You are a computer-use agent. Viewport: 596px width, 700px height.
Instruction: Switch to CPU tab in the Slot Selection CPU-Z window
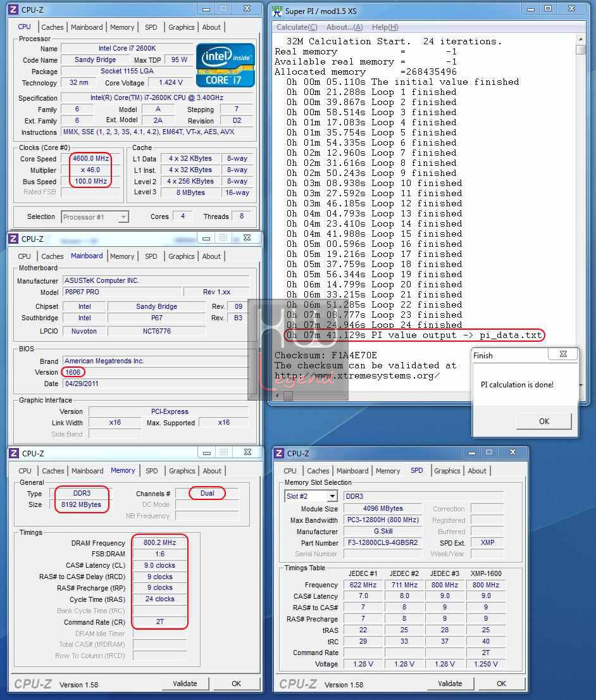pos(290,470)
